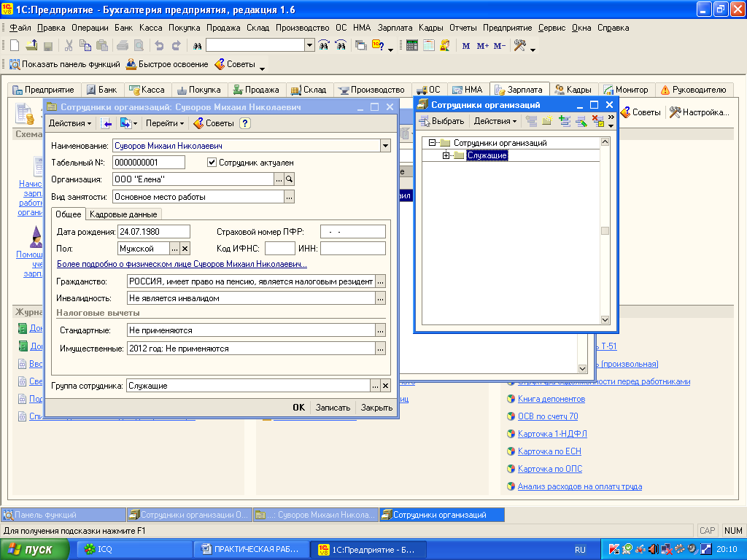Screen dimensions: 747x560
Task: Click ellipsis button for Стандартные вычеты
Action: click(x=380, y=330)
